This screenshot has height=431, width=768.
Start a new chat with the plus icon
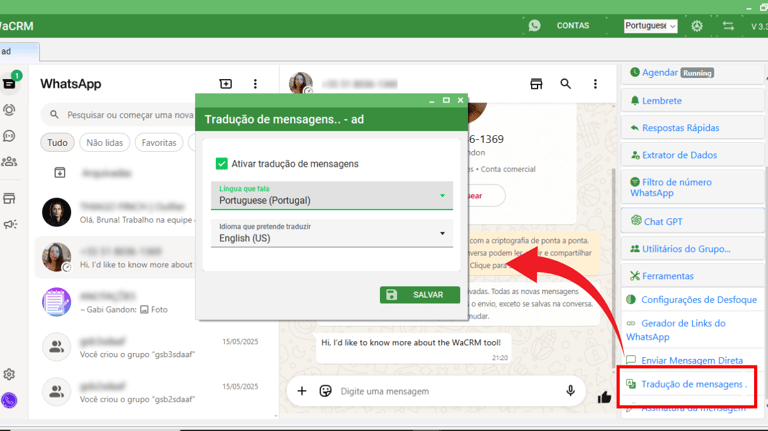(226, 84)
